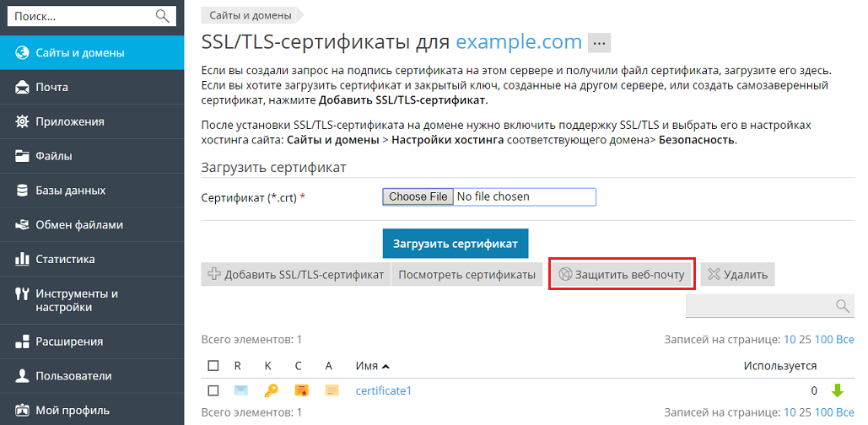This screenshot has width=868, height=425.
Task: Sort the list by the Имя column
Action: click(372, 366)
